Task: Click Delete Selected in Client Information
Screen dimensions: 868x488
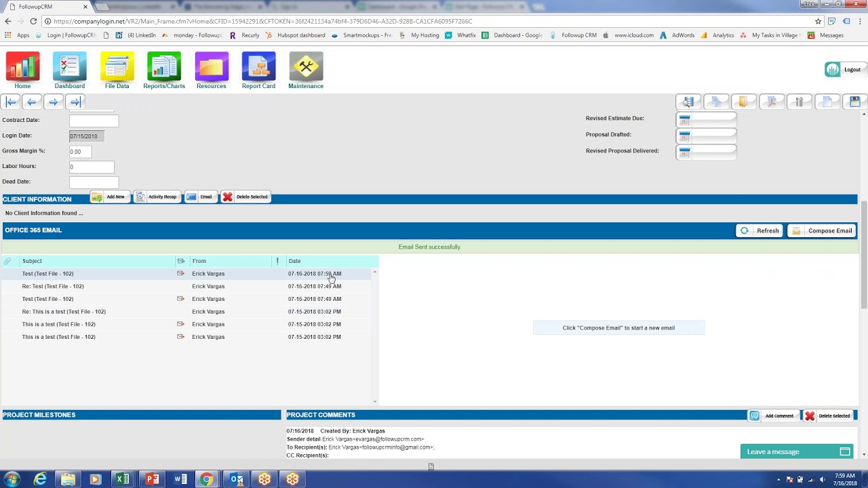Action: pos(245,197)
